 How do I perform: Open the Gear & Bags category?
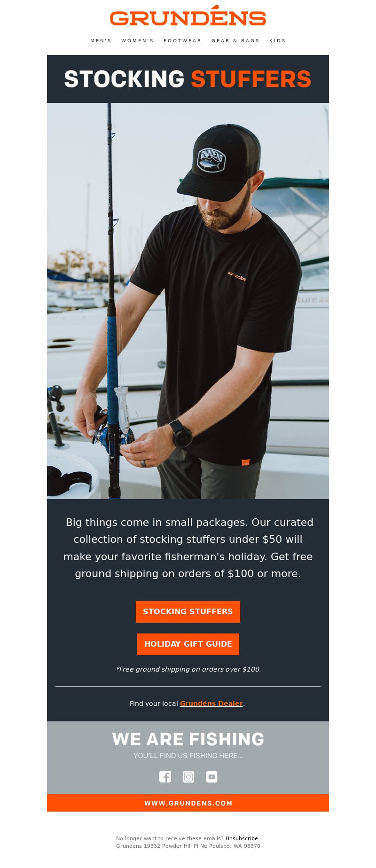pos(235,41)
